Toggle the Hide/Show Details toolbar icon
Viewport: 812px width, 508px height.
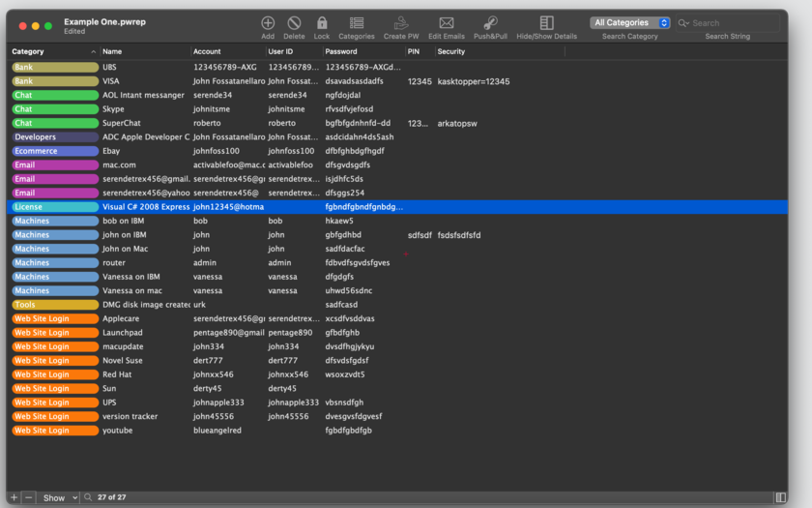point(547,23)
